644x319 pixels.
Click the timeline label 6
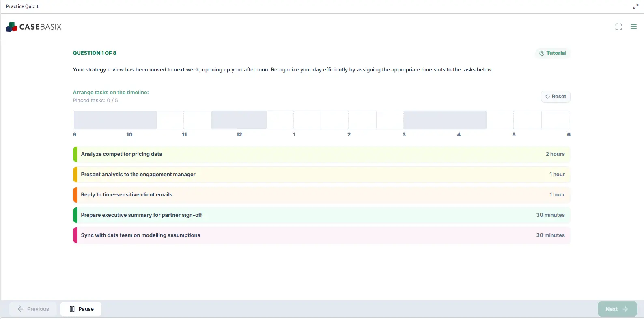(569, 135)
